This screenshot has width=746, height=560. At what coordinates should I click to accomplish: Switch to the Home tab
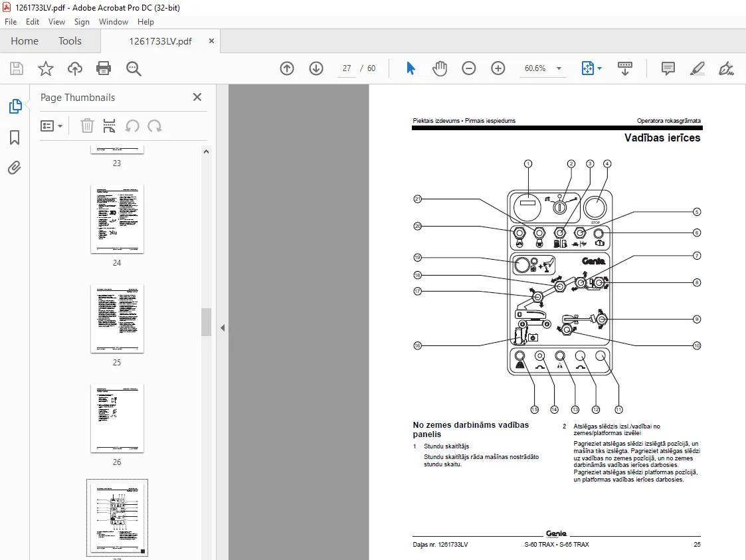(x=25, y=41)
